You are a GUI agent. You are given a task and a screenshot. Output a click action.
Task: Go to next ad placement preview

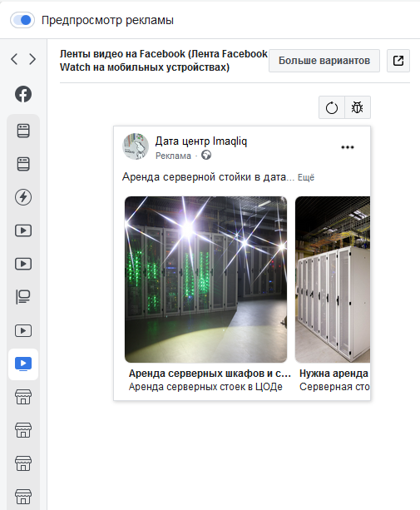pos(32,59)
